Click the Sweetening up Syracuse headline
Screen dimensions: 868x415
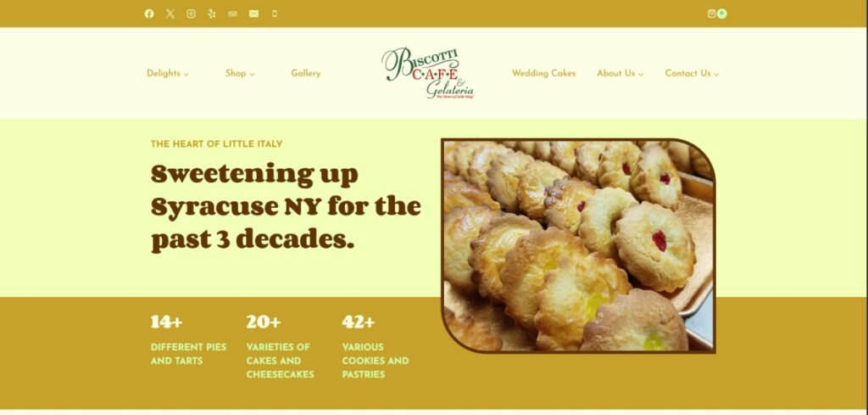286,207
